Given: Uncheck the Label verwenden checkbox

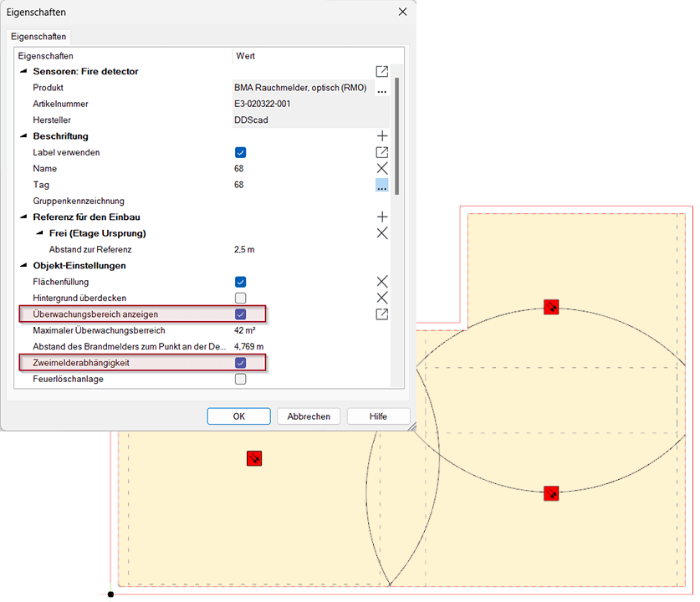Looking at the screenshot, I should (x=241, y=152).
